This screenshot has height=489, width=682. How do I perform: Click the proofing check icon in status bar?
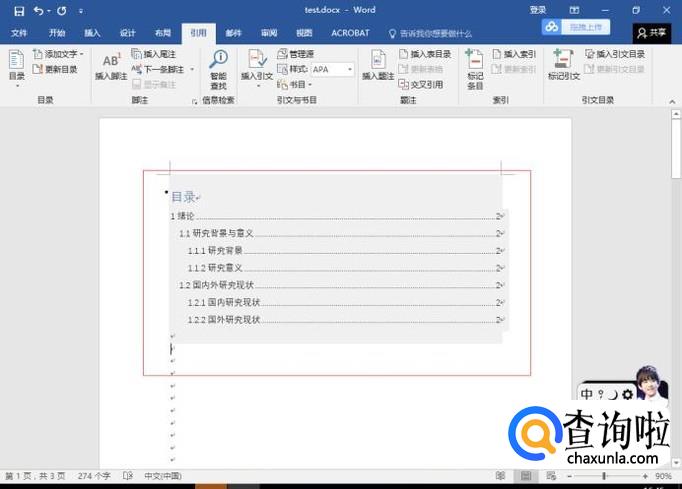[x=127, y=476]
